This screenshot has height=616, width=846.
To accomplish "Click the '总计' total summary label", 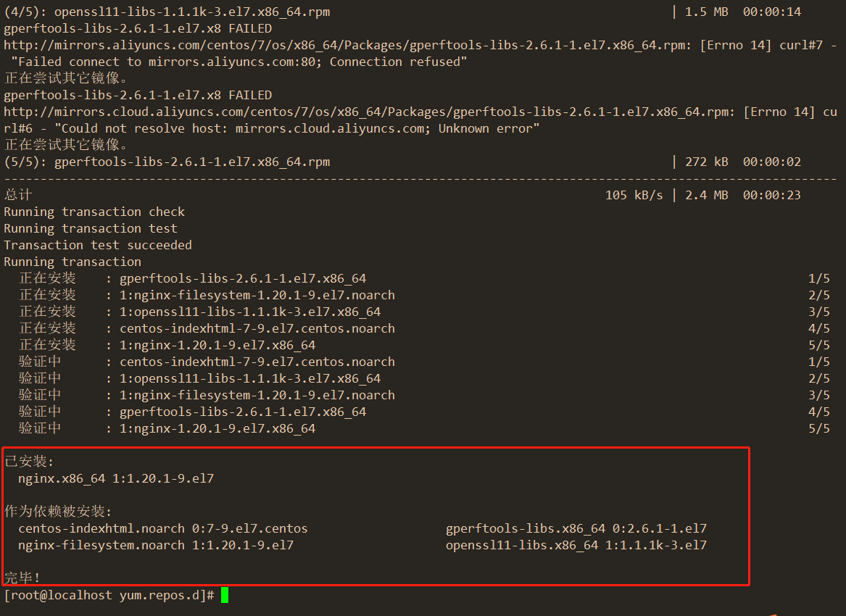I will pyautogui.click(x=18, y=195).
